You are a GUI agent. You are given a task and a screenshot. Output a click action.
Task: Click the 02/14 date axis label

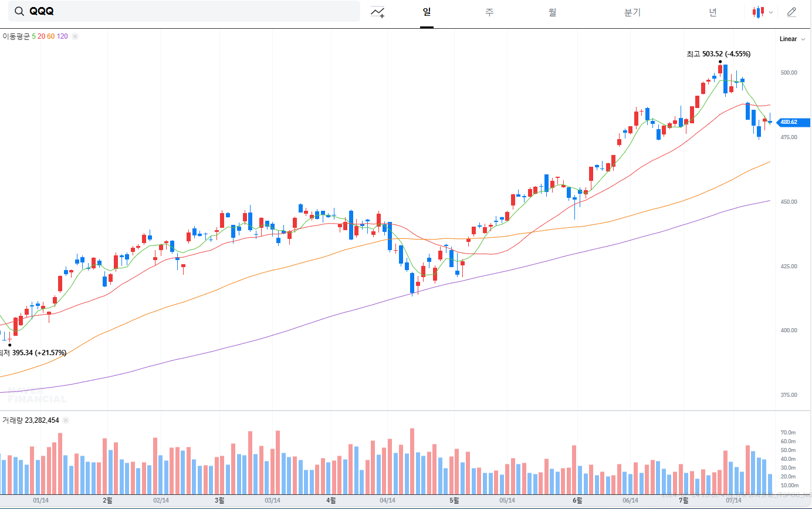(x=161, y=501)
